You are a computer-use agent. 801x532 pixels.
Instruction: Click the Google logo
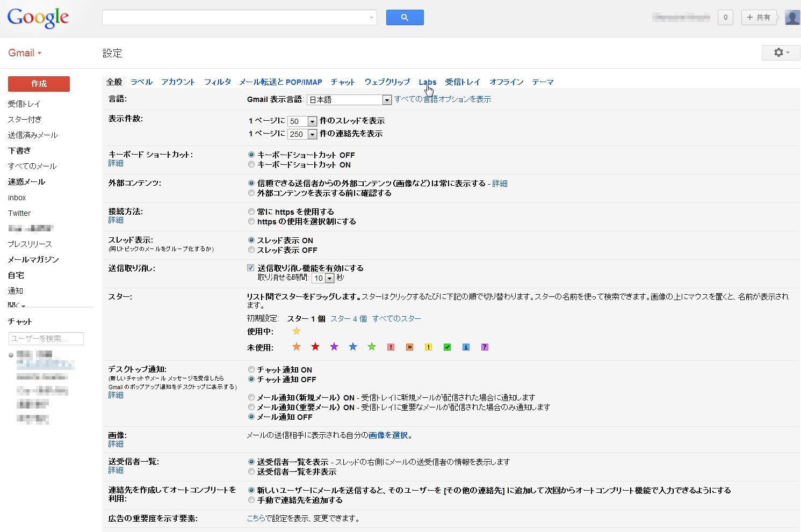click(x=38, y=18)
